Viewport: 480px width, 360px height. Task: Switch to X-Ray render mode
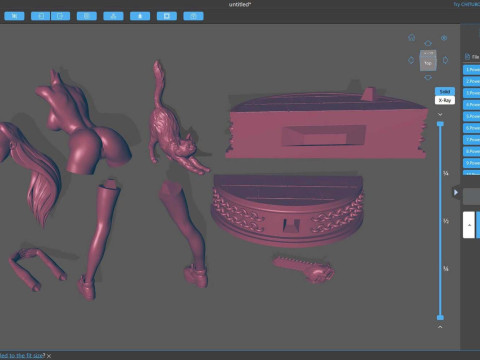[445, 100]
